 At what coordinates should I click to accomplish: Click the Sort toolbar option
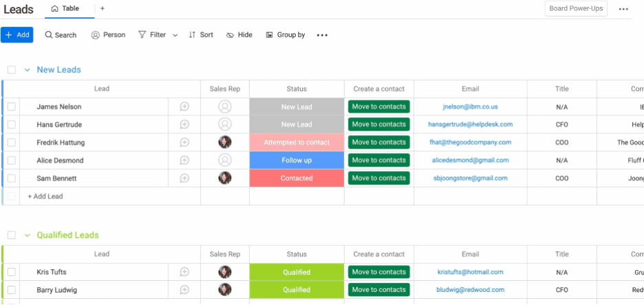pos(201,35)
